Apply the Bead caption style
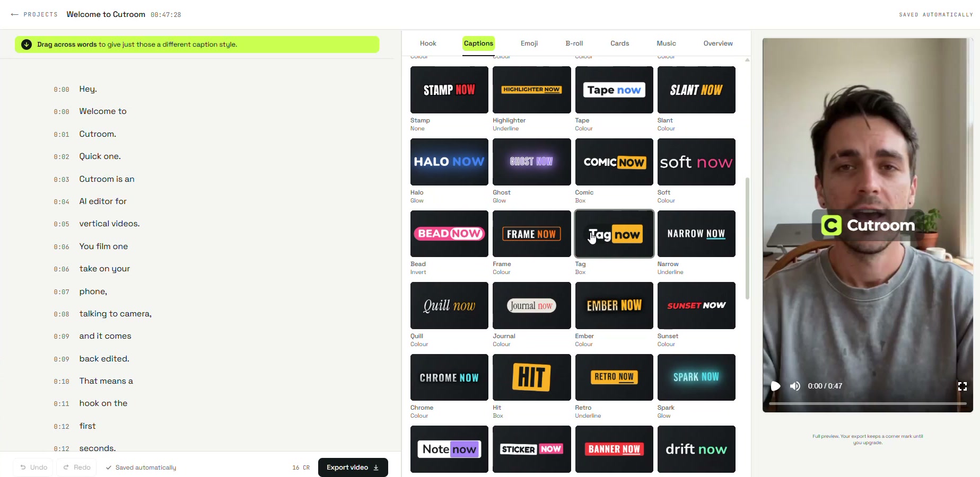Viewport: 980px width, 477px height. coord(449,234)
